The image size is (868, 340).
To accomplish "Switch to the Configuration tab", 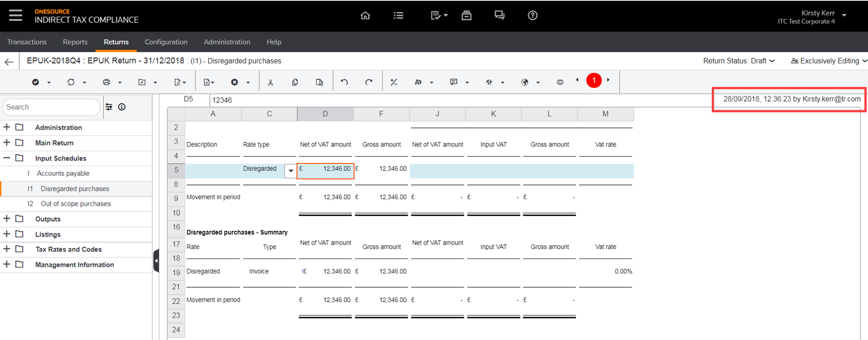I will click(166, 42).
